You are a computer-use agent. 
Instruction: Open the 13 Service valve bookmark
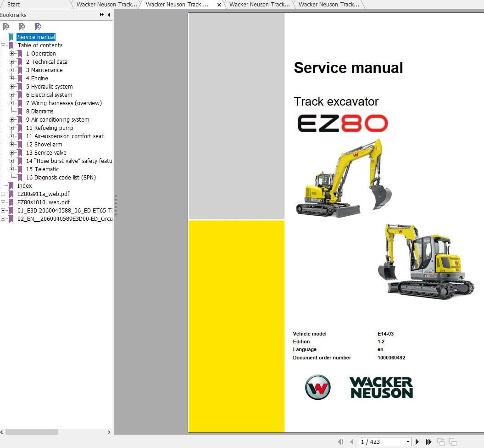46,153
